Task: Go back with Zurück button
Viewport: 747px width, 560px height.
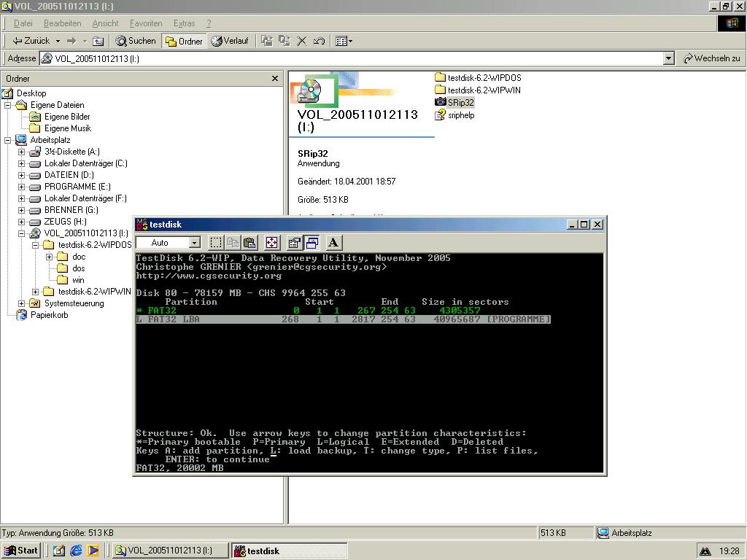Action: point(31,41)
